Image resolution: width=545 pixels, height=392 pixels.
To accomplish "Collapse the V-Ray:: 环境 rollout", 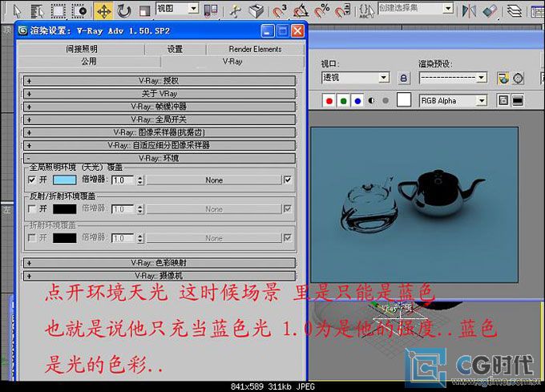I will pos(159,159).
